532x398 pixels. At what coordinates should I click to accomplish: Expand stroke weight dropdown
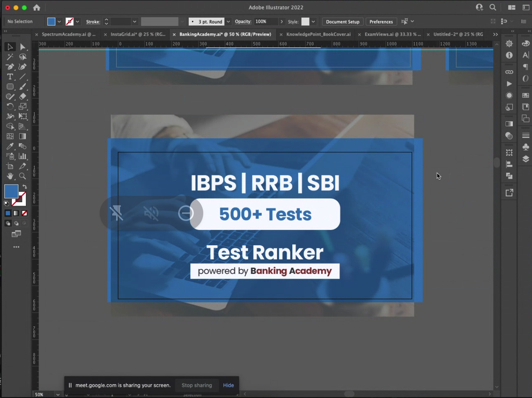point(135,22)
